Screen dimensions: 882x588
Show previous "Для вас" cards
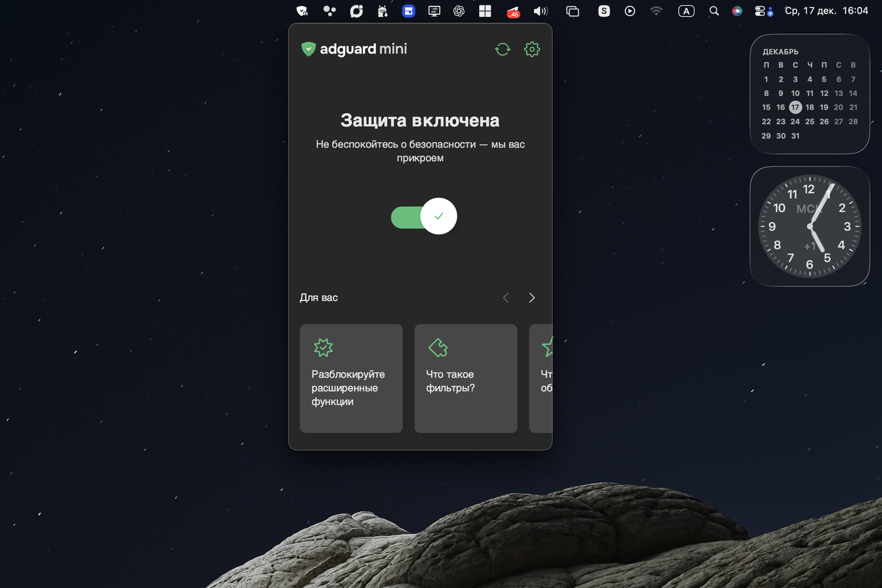pyautogui.click(x=506, y=298)
